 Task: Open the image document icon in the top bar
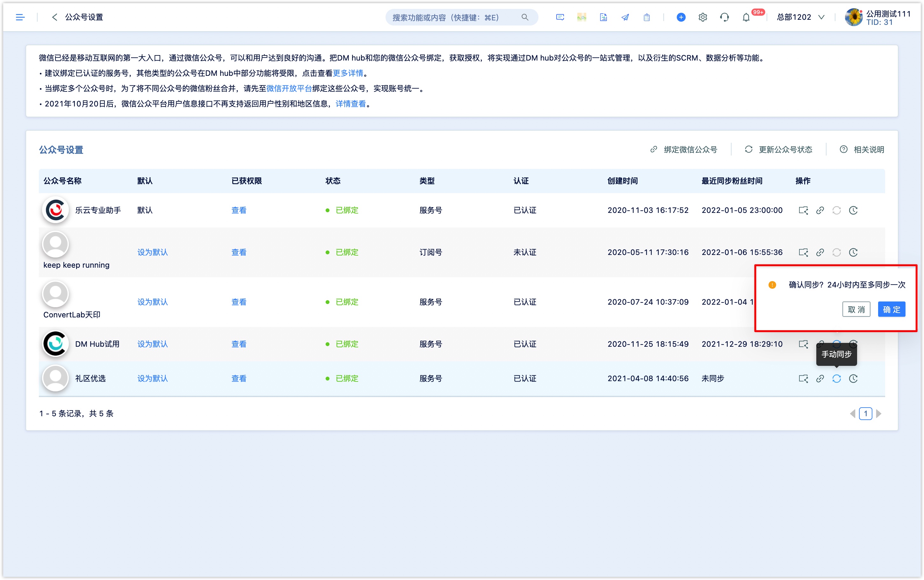coord(603,17)
